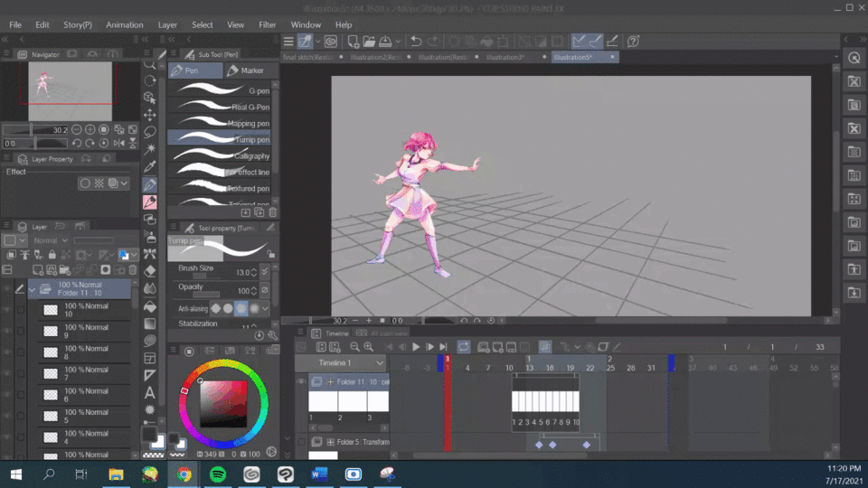Hide the Folder 11 layer with its eye
Viewport: 868px width, 488px height.
(x=7, y=289)
